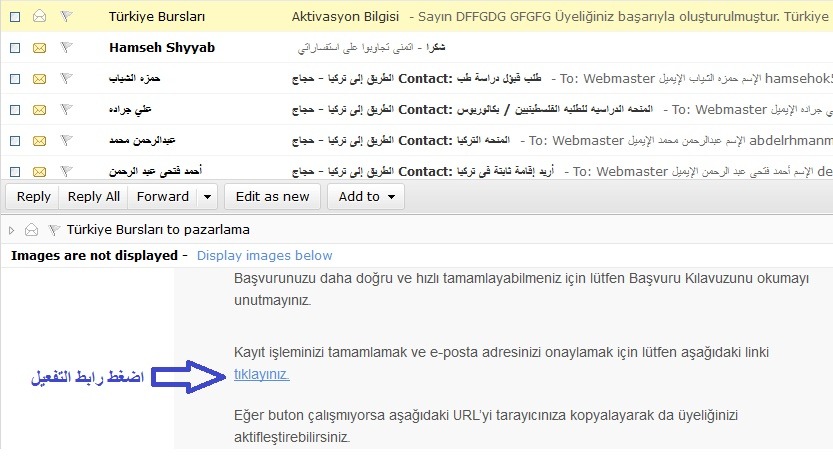Open Contact email from أحمد فتحي عبد الرحمن

point(423,171)
